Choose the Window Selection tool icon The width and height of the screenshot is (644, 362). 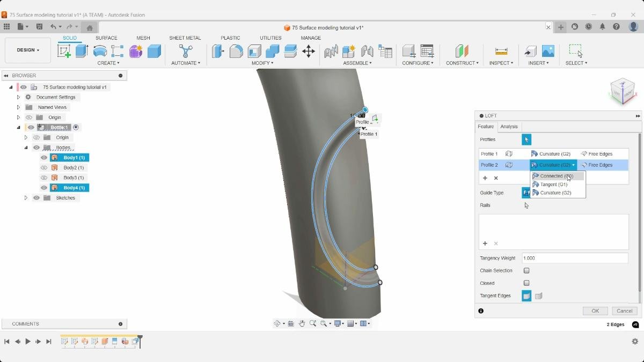(x=576, y=51)
